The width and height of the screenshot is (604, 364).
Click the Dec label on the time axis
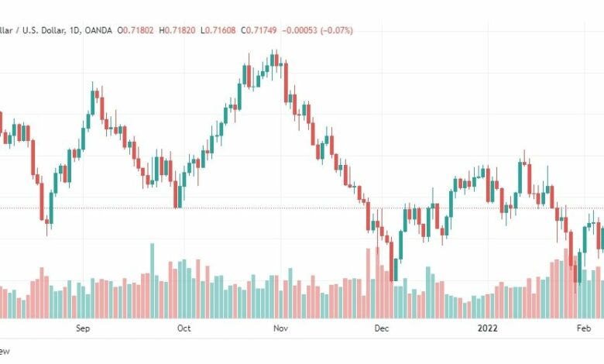(381, 328)
